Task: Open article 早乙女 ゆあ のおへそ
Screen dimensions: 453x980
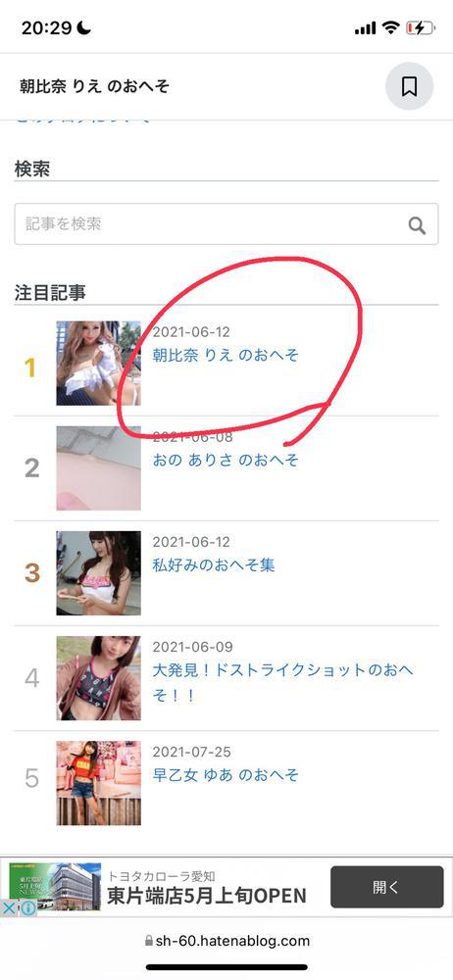Action: coord(226,775)
